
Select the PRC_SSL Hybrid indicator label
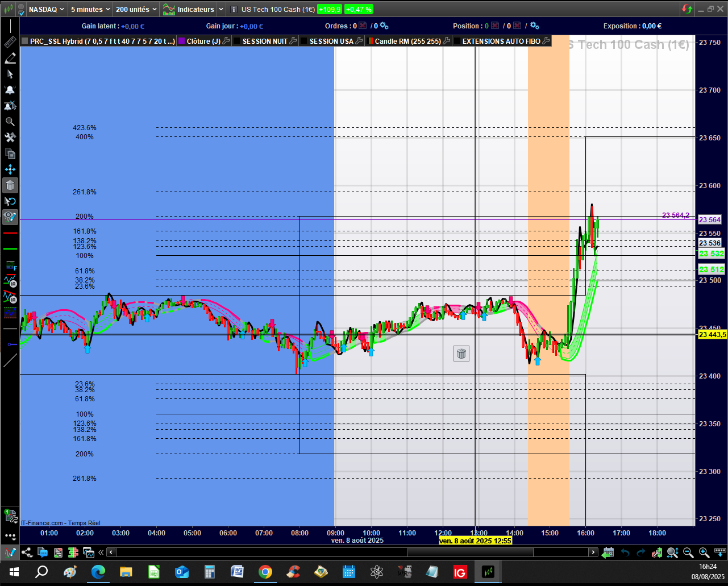click(x=102, y=41)
